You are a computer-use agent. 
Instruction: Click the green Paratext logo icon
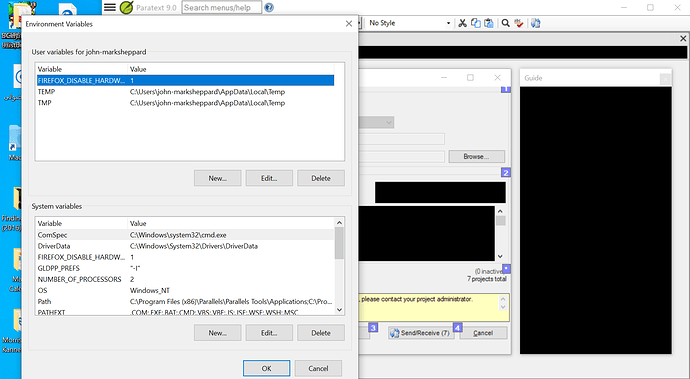[x=126, y=7]
